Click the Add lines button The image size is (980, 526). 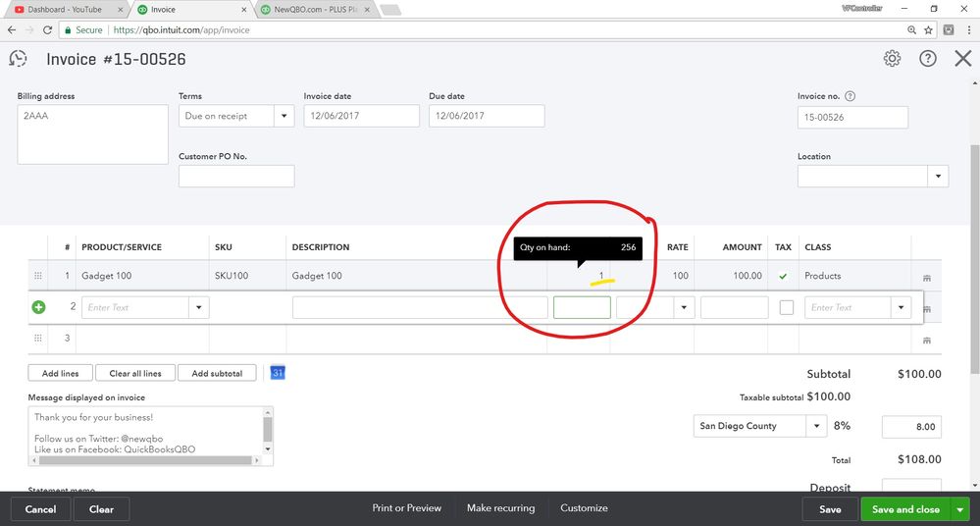(x=61, y=373)
